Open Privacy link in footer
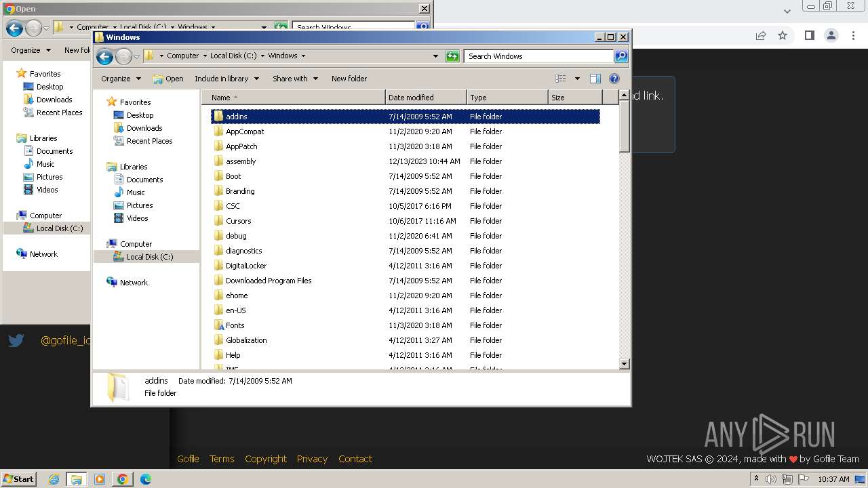The image size is (868, 488). 312,459
